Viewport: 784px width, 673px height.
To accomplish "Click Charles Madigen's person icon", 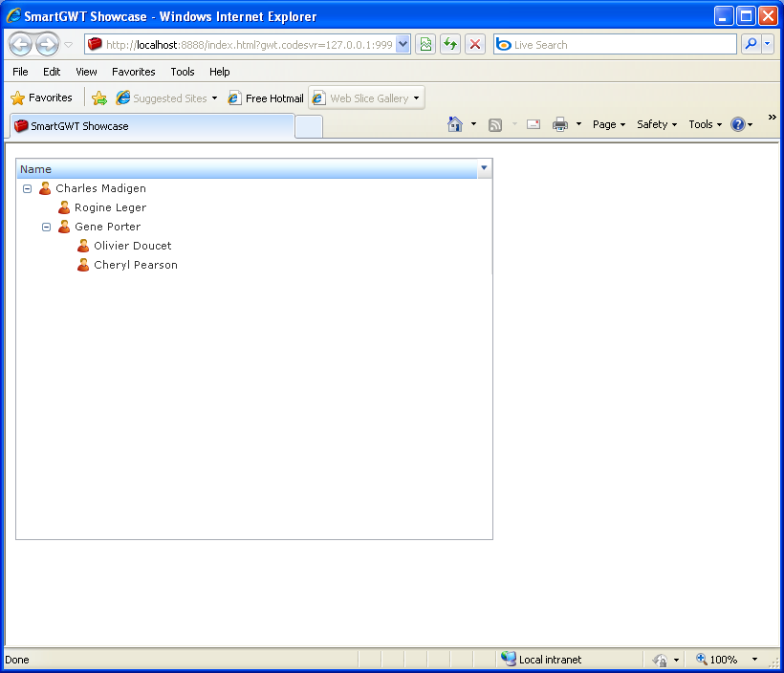I will coord(45,188).
